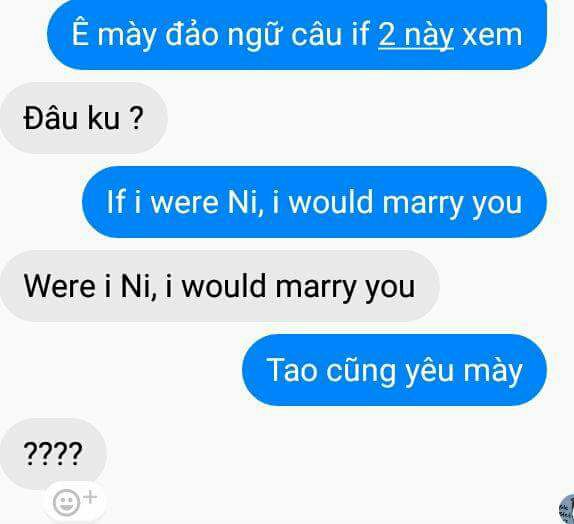Click the word "xem" in first message
This screenshot has height=524, width=574.
492,35
